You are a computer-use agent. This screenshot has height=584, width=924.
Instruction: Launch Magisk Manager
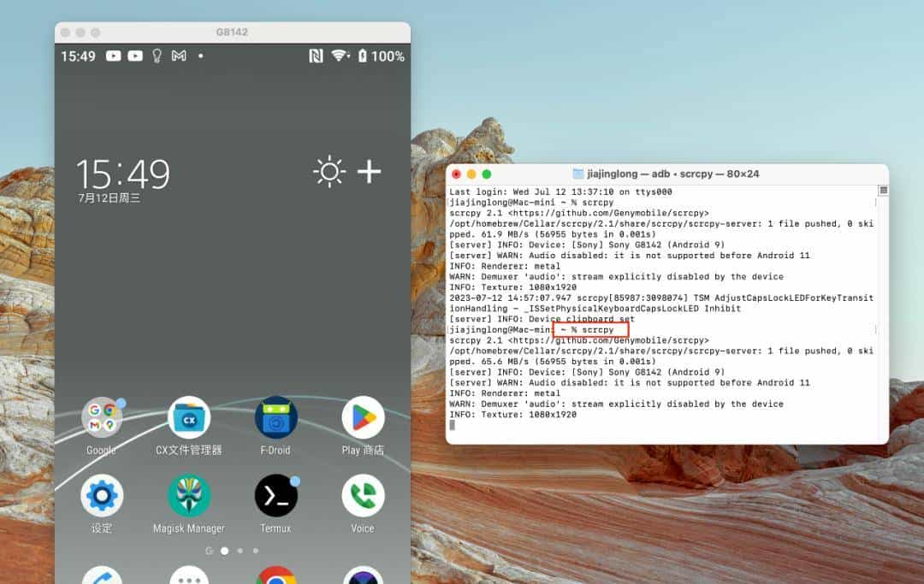[188, 496]
